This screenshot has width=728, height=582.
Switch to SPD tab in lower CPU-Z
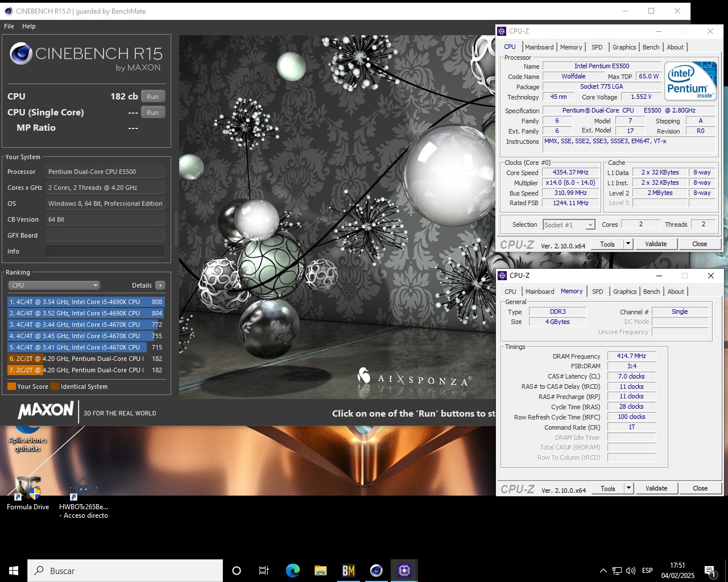click(597, 292)
